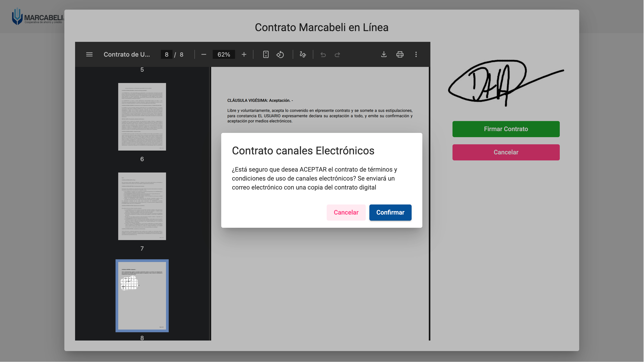Click the magenta Cancelar button
This screenshot has width=644, height=362.
point(505,152)
